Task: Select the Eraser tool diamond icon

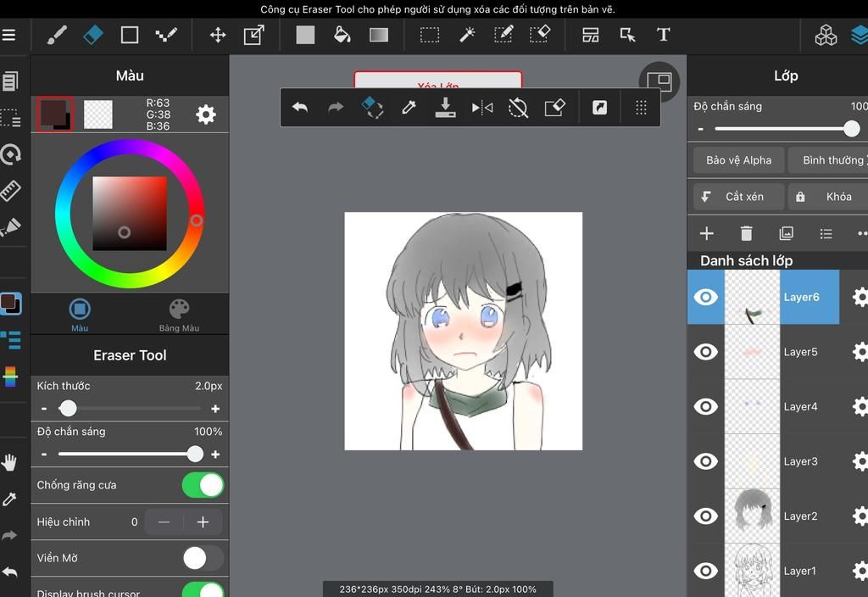Action: point(93,35)
